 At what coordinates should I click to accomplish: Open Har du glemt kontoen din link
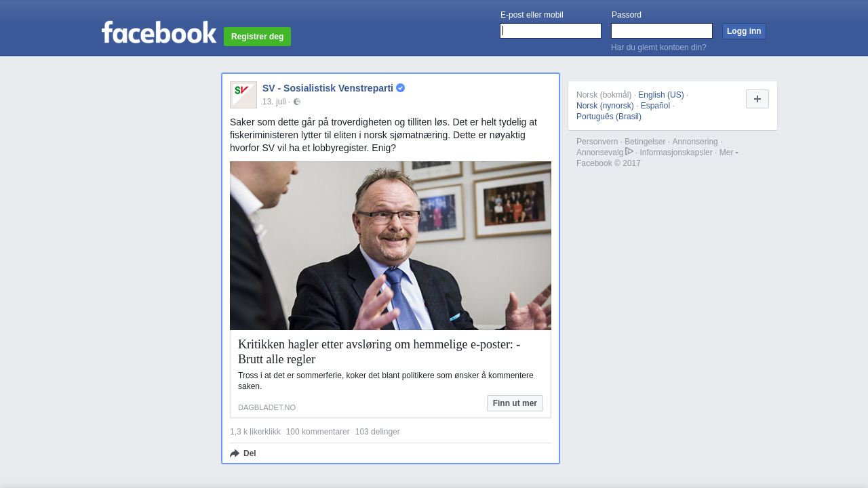658,47
